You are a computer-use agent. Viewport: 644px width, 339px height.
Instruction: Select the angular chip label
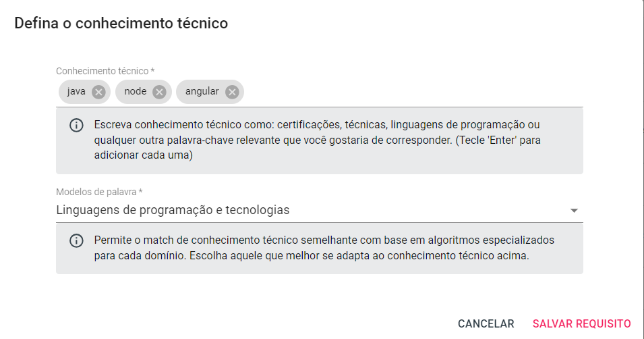tap(202, 92)
